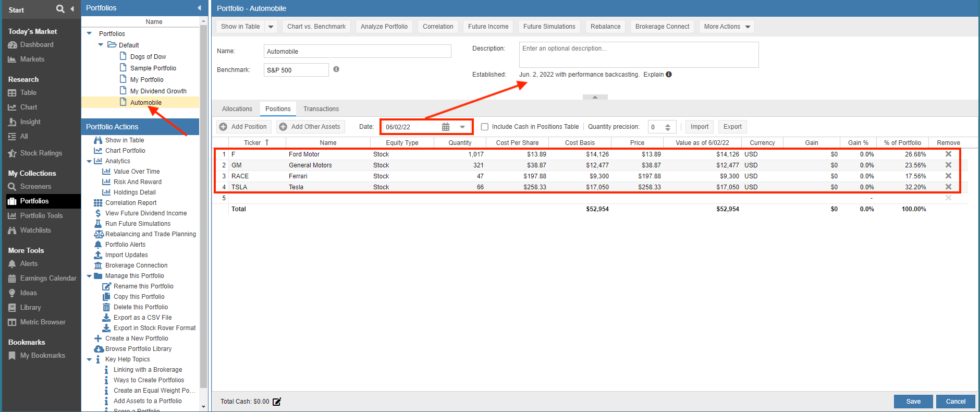Viewport: 980px width, 412px height.
Task: Click Show in Table binoculars action
Action: (98, 140)
